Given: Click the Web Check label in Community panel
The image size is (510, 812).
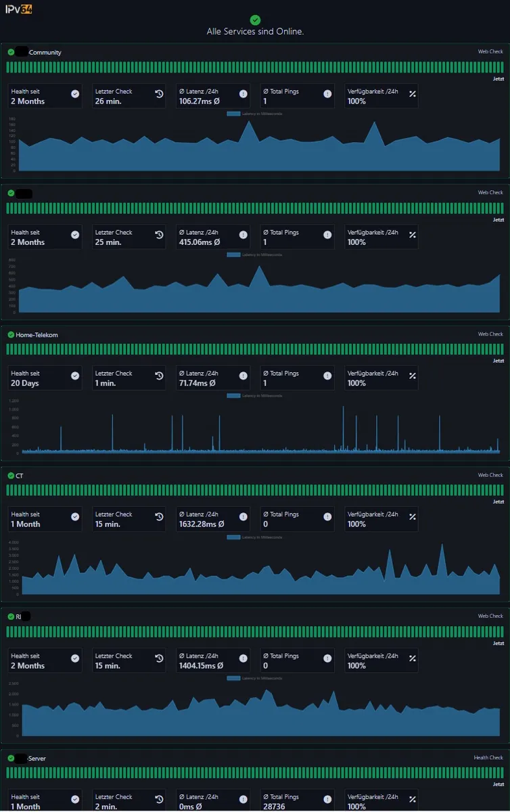Looking at the screenshot, I should (490, 51).
